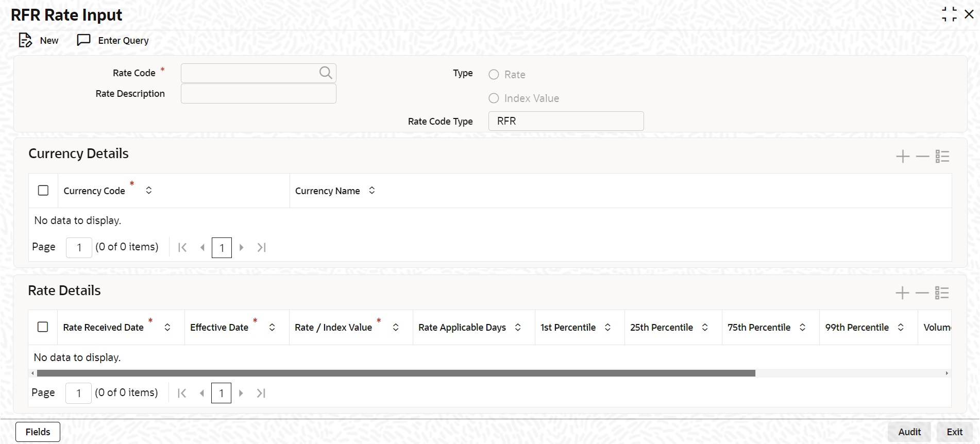
Task: Sort by Rate / Index Value column
Action: [396, 327]
